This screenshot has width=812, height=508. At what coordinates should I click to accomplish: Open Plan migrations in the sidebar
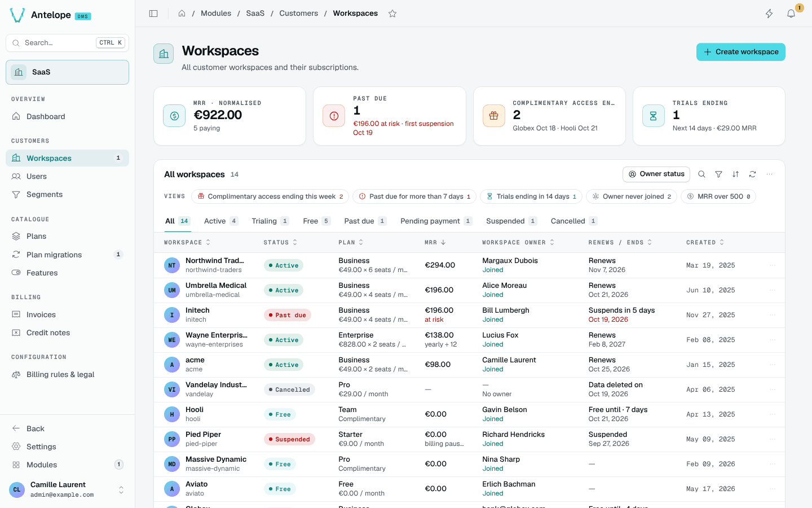(x=67, y=255)
